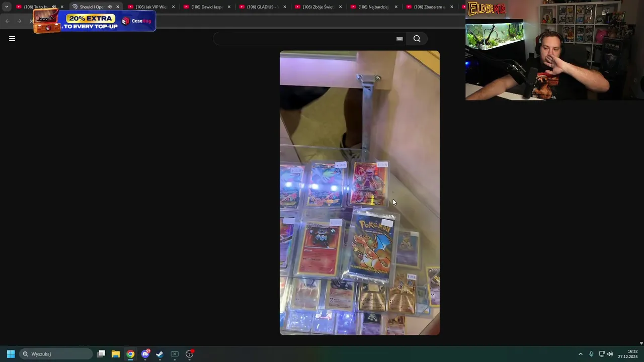644x362 pixels.
Task: Close the "Najbardziej" tab
Action: click(x=396, y=7)
